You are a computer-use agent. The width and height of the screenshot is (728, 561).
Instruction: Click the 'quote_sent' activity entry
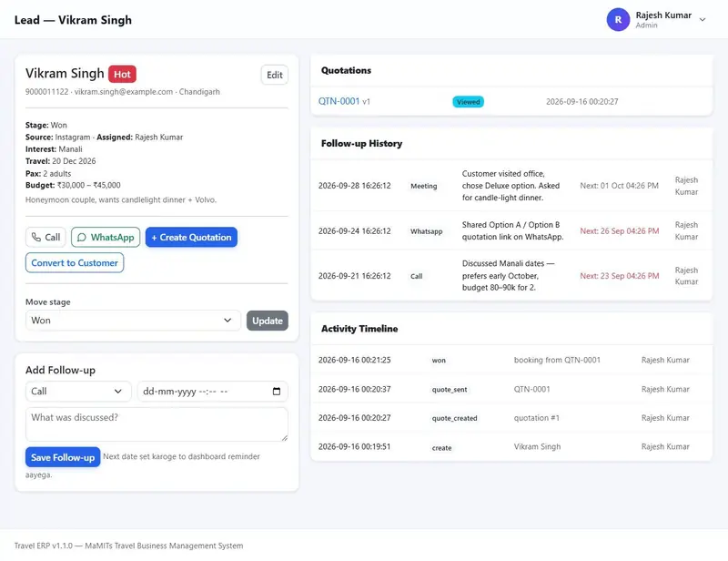tap(450, 390)
